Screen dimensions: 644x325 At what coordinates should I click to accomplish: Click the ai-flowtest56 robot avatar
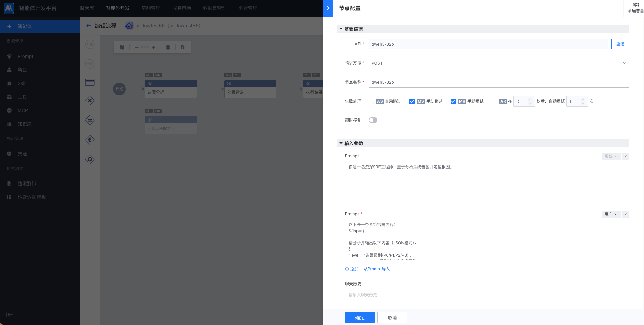click(129, 26)
